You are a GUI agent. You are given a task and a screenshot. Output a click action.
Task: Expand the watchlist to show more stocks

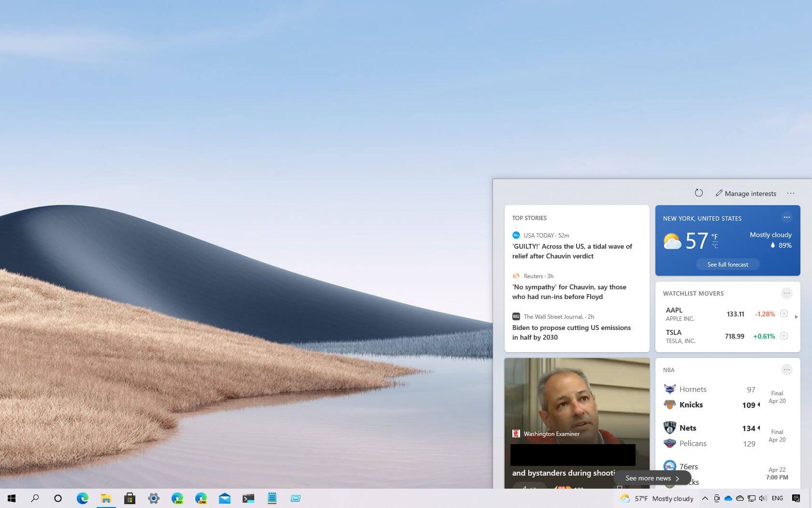tap(796, 317)
